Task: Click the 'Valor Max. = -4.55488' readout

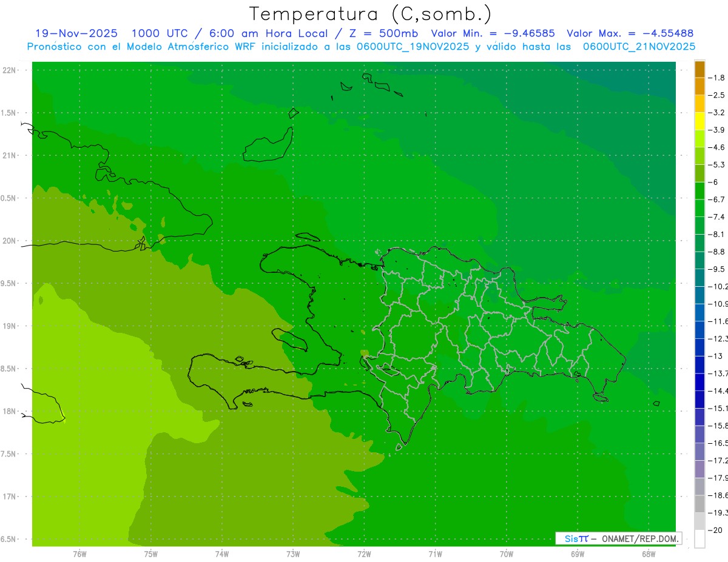Action: tap(630, 33)
